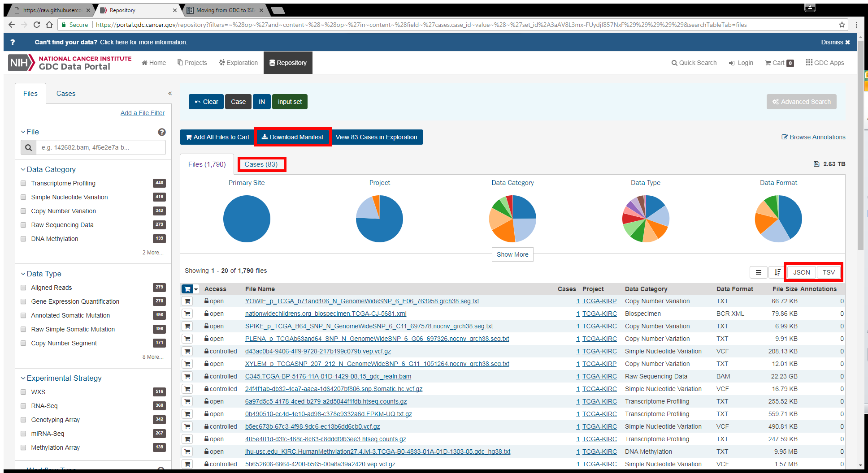This screenshot has width=868, height=473.
Task: Click View 83 Cases in Exploration
Action: (377, 137)
